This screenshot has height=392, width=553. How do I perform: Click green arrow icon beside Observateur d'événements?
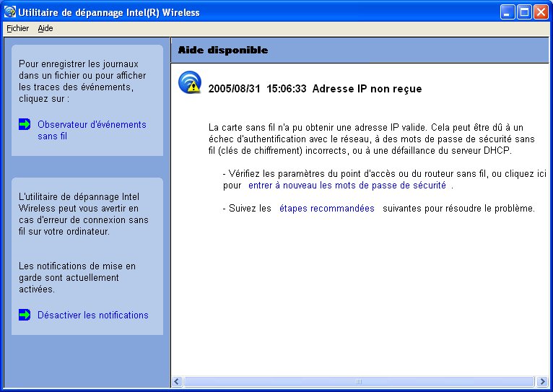click(x=25, y=124)
